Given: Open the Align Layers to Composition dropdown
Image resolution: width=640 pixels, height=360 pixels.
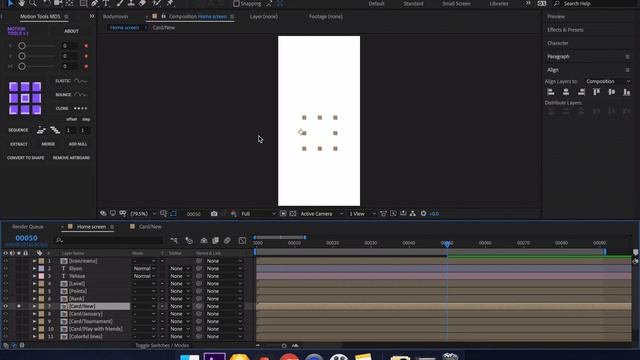Looking at the screenshot, I should point(608,81).
